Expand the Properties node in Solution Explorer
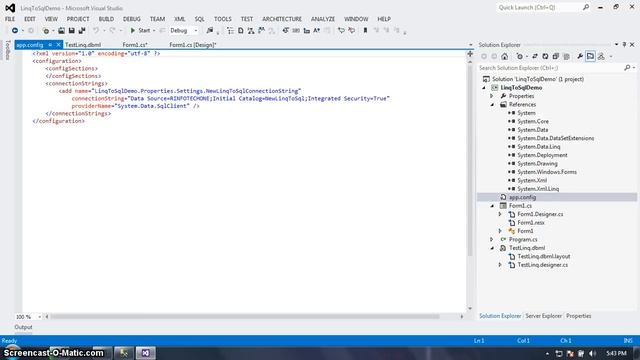The image size is (640, 360). click(492, 96)
